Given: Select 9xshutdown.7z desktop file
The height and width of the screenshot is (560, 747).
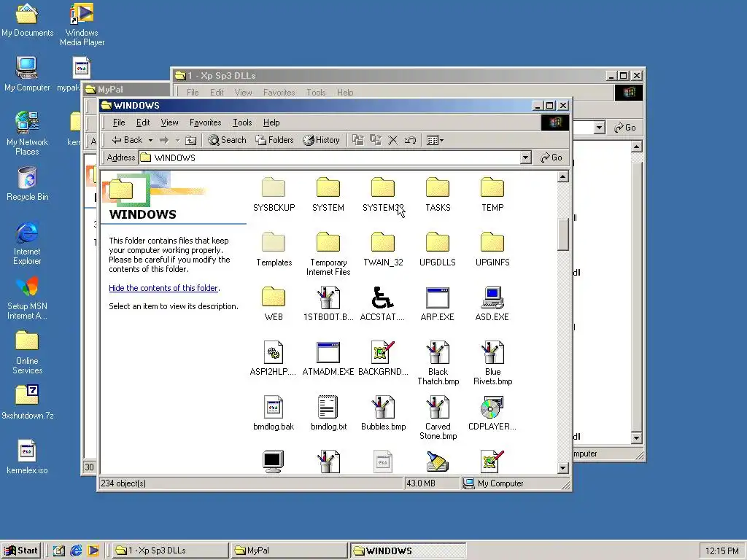Looking at the screenshot, I should pyautogui.click(x=27, y=402).
